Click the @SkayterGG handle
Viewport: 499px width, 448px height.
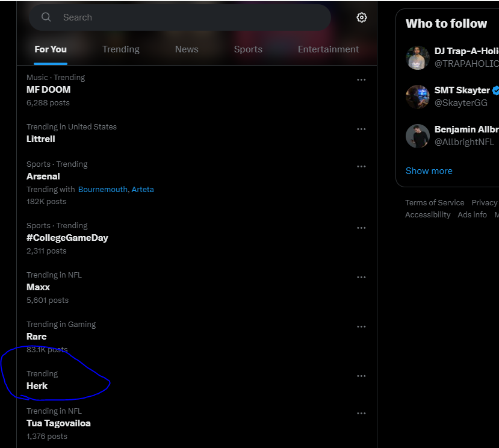coord(461,103)
